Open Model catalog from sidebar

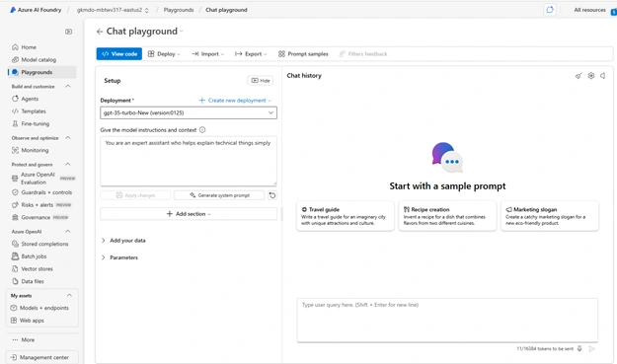point(39,60)
